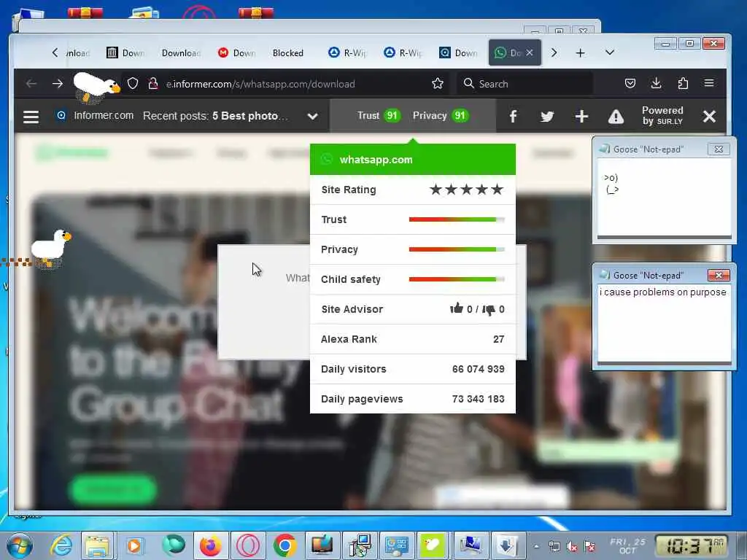Click the browser forward arrow button
The image size is (747, 560).
(x=58, y=84)
